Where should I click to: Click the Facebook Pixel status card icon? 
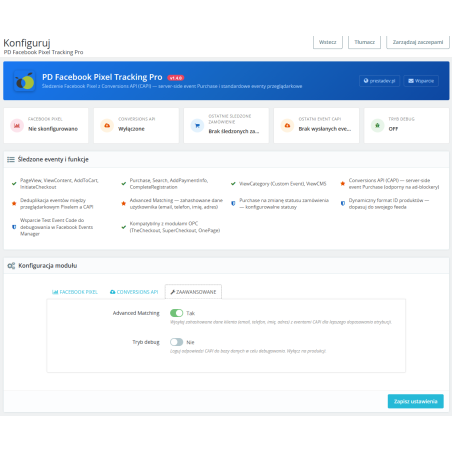point(17,126)
